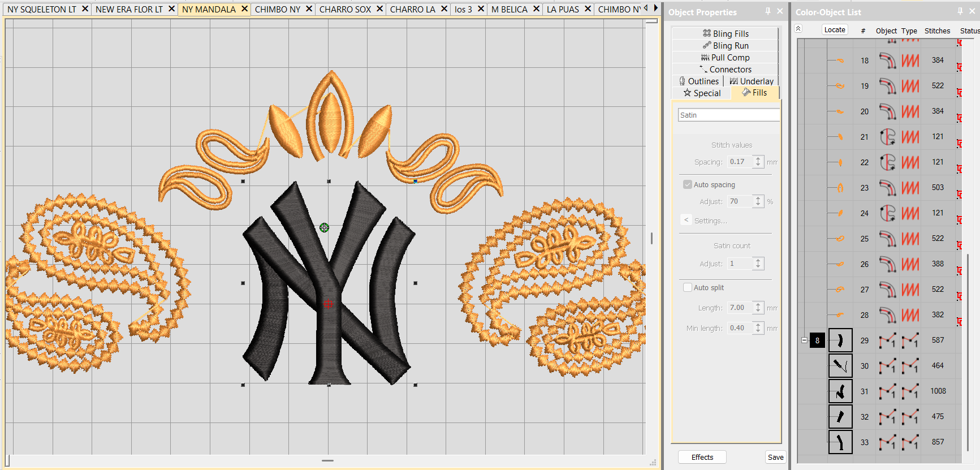Enable the Auto split checkbox
980x470 pixels.
coord(688,288)
